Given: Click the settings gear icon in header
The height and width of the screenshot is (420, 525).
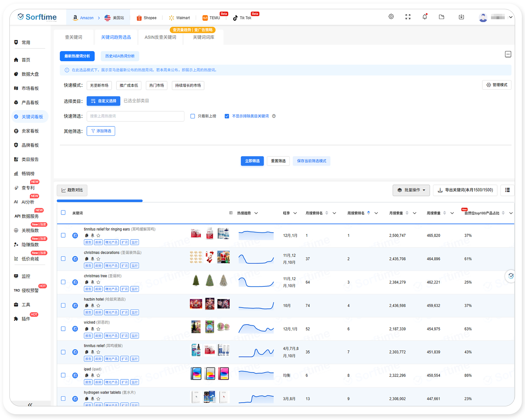Looking at the screenshot, I should 391,17.
